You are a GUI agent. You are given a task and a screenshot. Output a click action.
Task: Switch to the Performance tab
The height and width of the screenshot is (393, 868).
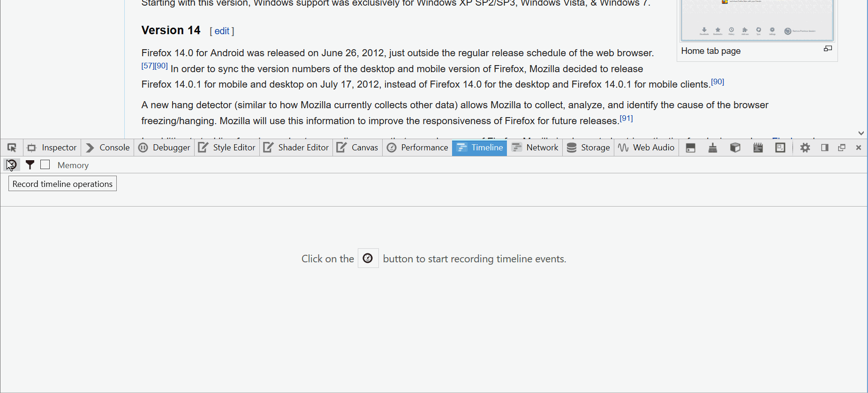(x=417, y=148)
